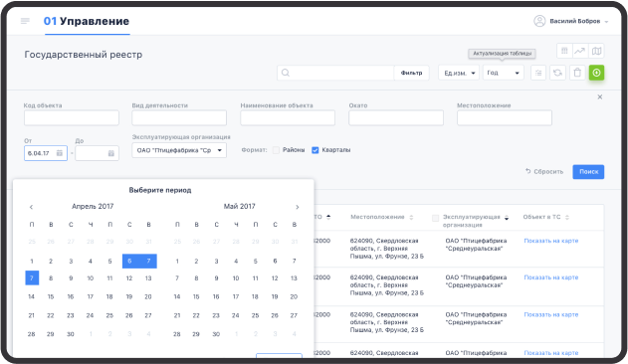Uncheck the Кварталы checkbox
Screen dimensions: 628x364
point(315,150)
